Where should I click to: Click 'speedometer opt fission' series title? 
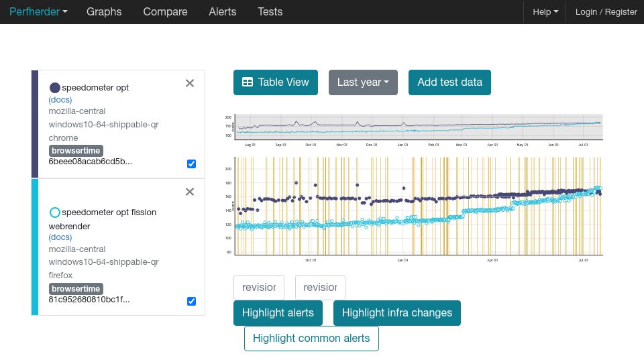tap(109, 213)
